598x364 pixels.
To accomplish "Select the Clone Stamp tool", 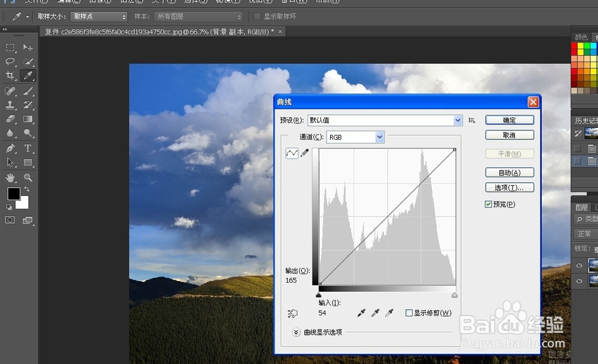I will tap(10, 104).
